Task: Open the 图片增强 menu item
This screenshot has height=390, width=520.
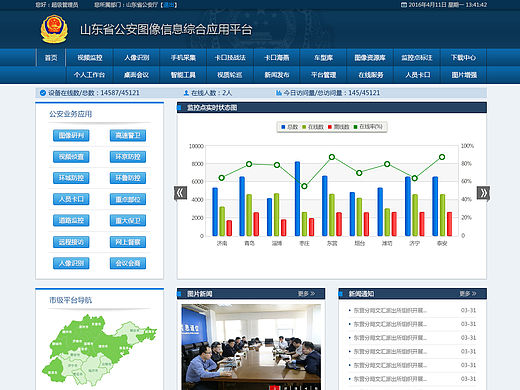Action: 464,75
